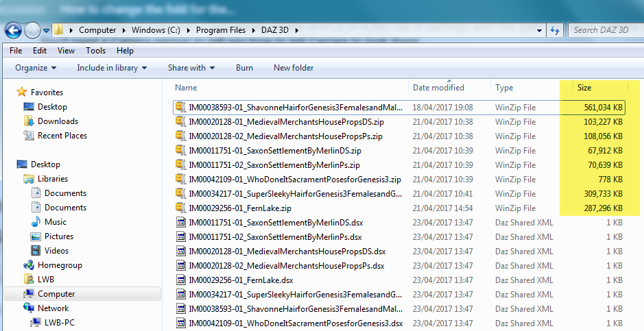The width and height of the screenshot is (644, 331).
Task: Select SaxonSettlementByMerlinDS.dsx file icon
Action: pos(180,223)
